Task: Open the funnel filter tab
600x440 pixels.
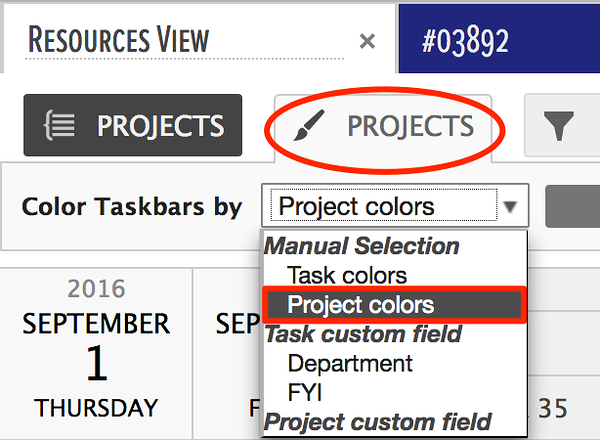Action: pyautogui.click(x=561, y=125)
